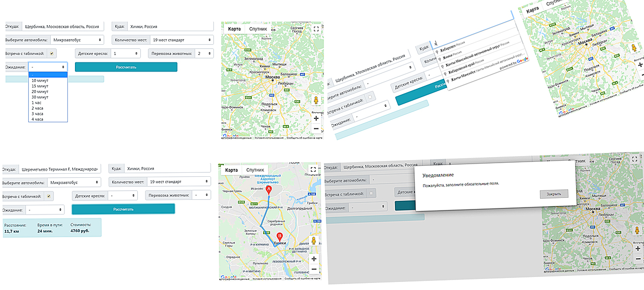Viewport: 644px width, 290px height.
Task: Click the 11,7 км distance value
Action: tap(11, 232)
